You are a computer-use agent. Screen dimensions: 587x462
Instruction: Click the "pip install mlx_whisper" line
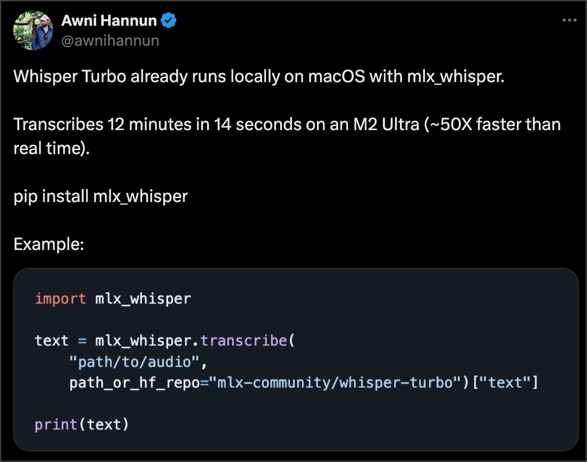click(101, 197)
